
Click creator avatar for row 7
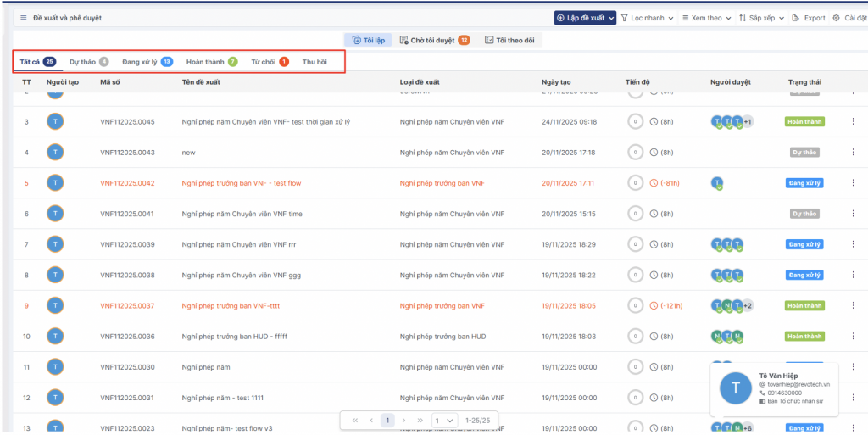click(55, 244)
